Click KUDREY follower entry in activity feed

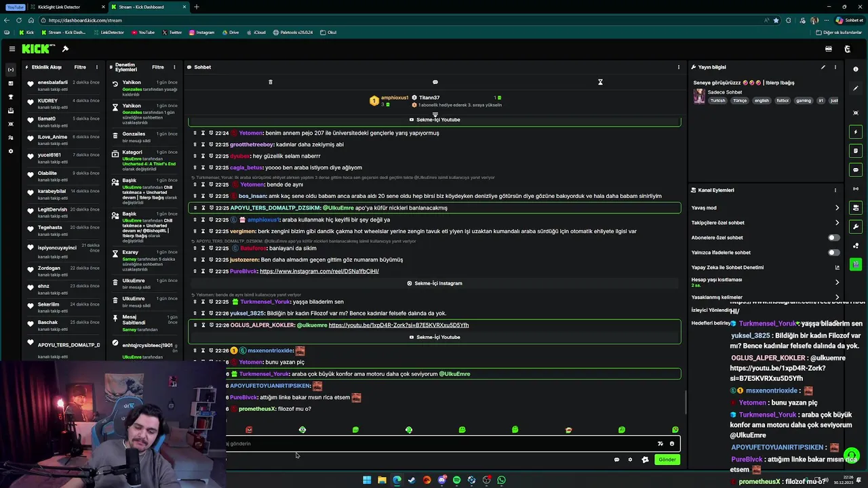tap(62, 103)
